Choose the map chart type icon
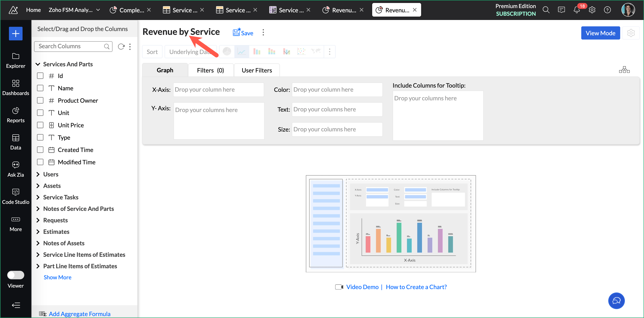The image size is (644, 318). coord(316,52)
